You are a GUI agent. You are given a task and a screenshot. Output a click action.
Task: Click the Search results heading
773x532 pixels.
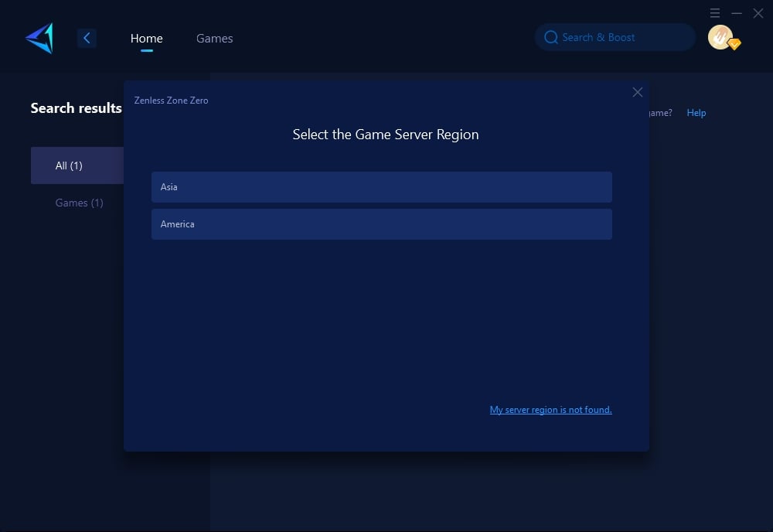pyautogui.click(x=76, y=108)
